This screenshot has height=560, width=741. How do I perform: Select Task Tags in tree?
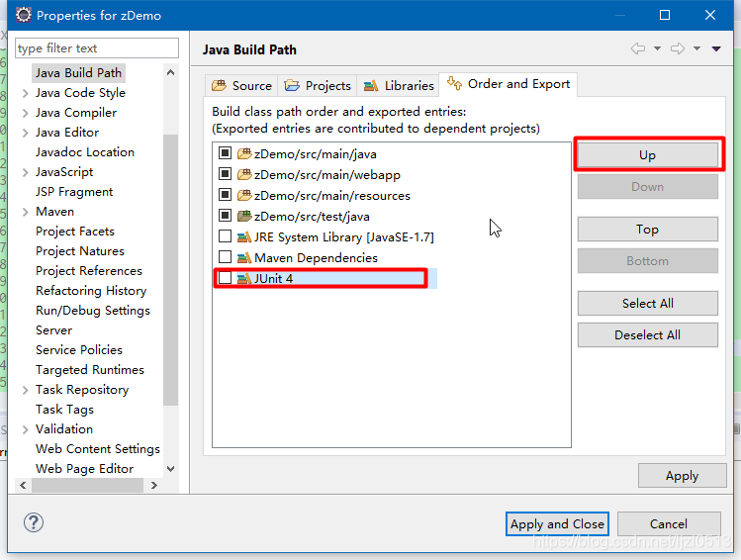click(x=64, y=410)
